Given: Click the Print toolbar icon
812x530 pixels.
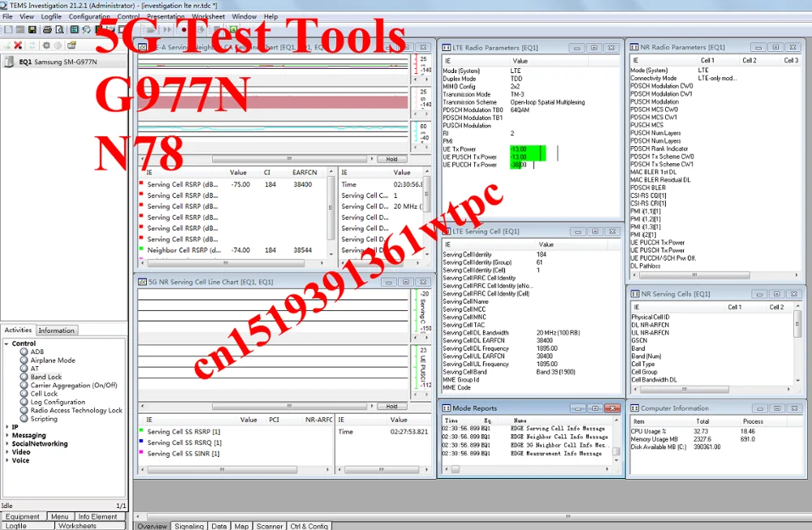Looking at the screenshot, I should point(47,30).
